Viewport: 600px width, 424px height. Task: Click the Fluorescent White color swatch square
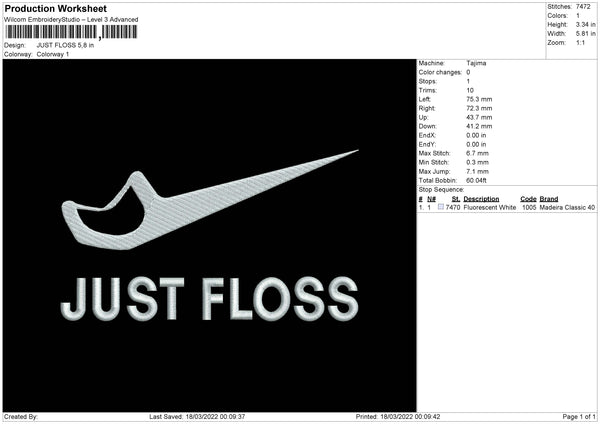pos(440,207)
